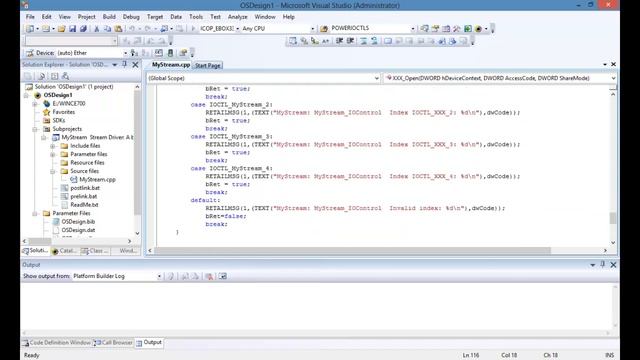Open the Target menu
The width and height of the screenshot is (640, 360).
point(155,17)
